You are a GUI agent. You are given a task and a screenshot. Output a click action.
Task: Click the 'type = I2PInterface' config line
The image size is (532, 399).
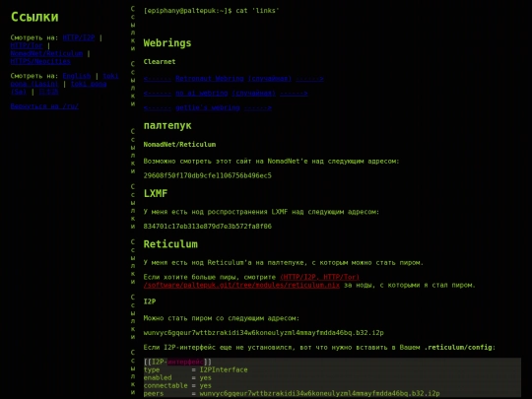tap(195, 369)
